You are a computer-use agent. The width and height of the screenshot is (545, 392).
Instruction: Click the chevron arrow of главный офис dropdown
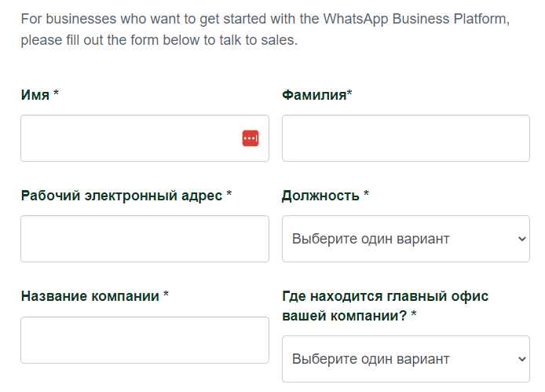tap(521, 359)
